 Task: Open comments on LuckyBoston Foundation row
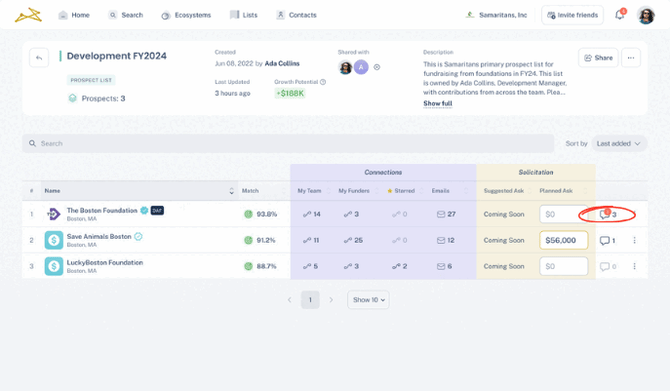tap(608, 266)
